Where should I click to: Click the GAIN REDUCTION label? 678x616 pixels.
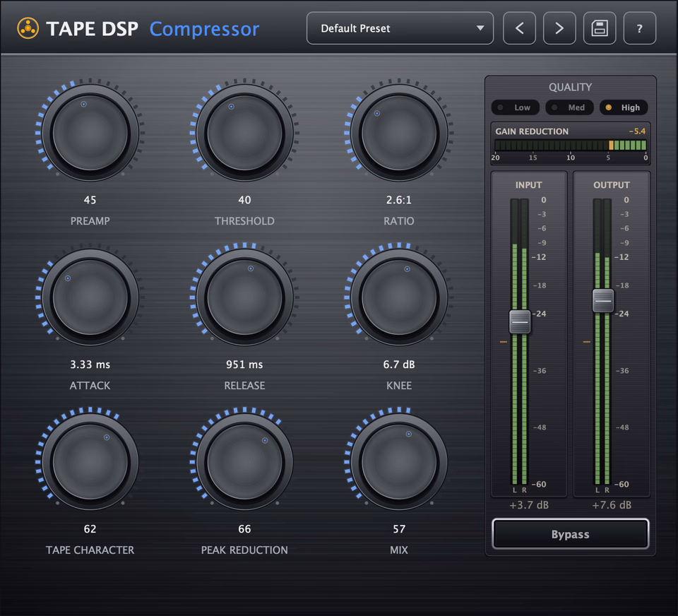pyautogui.click(x=532, y=131)
